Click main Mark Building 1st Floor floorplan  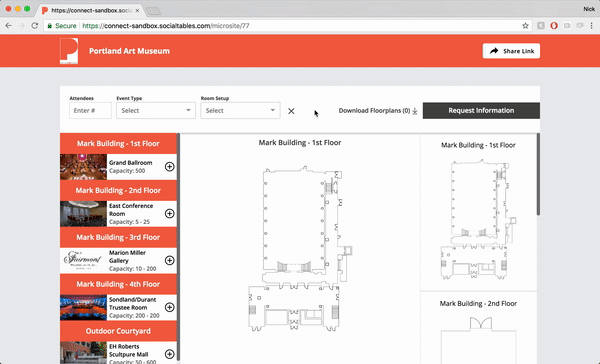(x=300, y=249)
